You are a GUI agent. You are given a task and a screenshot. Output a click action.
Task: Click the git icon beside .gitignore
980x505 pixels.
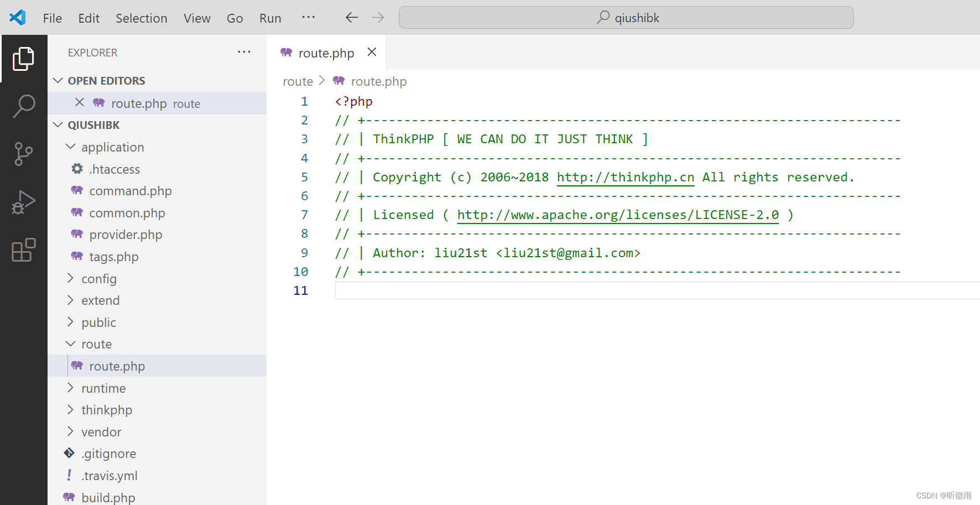[x=69, y=453]
